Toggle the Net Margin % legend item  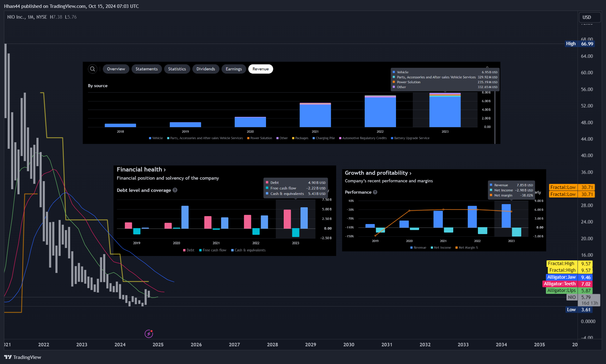click(467, 248)
